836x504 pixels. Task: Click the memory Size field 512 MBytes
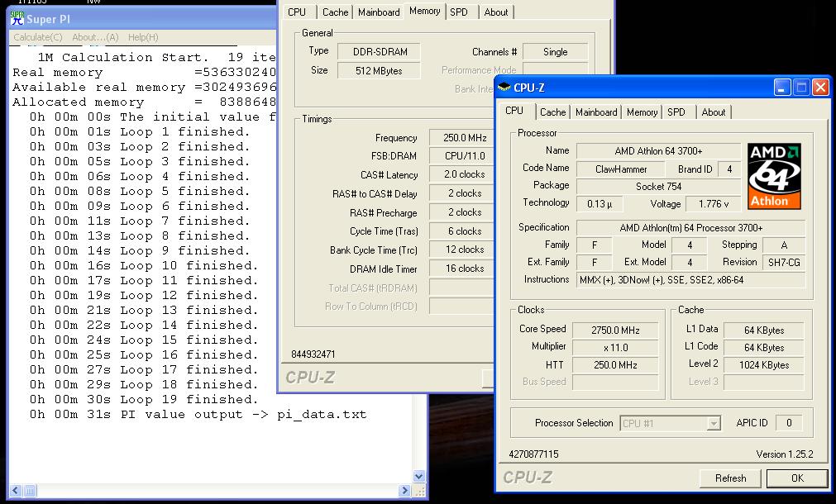(x=379, y=70)
